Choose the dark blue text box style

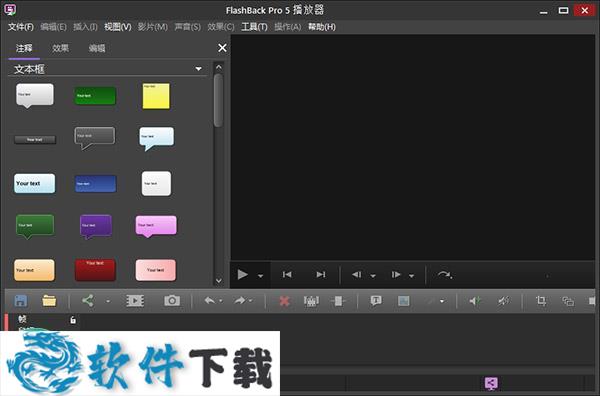pos(95,184)
